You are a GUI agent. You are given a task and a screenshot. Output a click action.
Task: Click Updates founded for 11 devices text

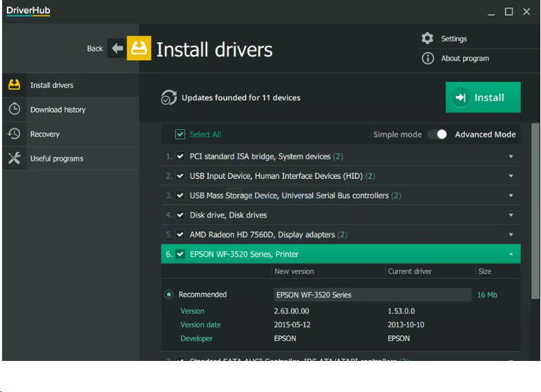[x=241, y=97]
